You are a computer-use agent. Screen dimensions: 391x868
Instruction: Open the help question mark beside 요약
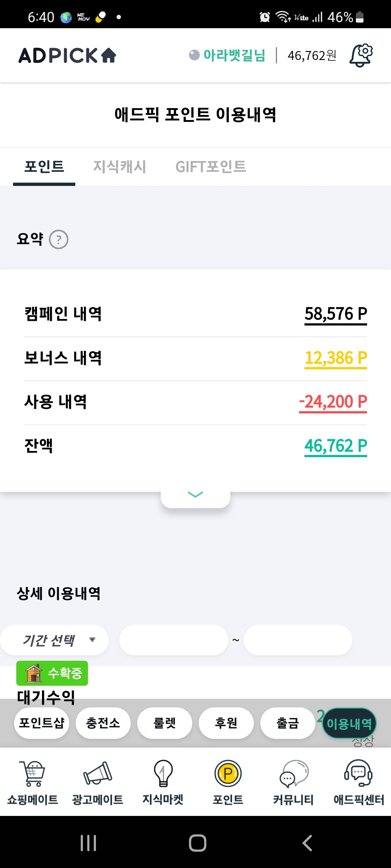tap(59, 239)
